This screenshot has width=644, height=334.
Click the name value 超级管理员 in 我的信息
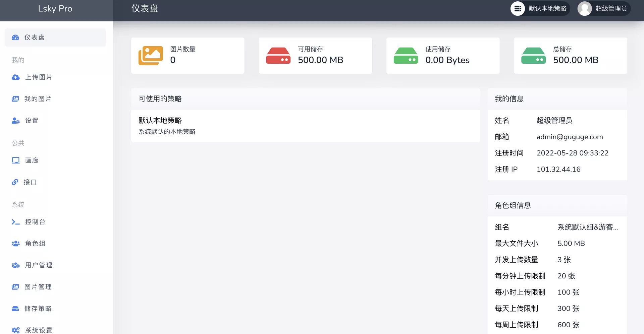click(554, 121)
